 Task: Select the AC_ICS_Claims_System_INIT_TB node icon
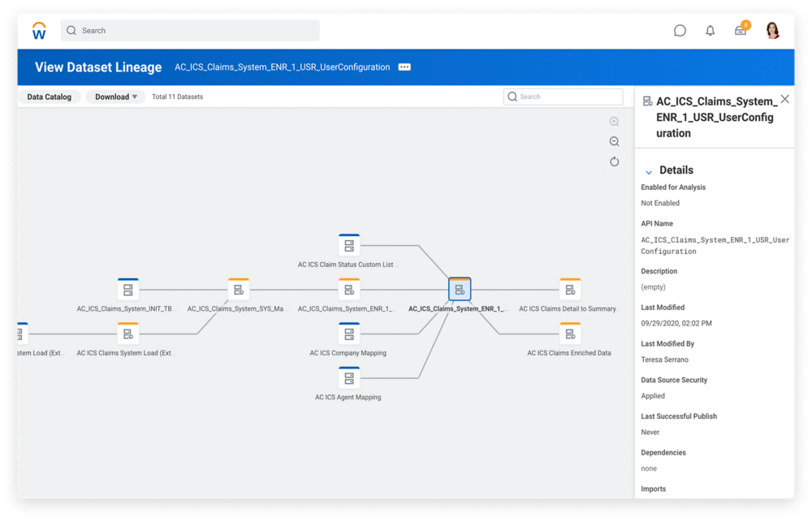pyautogui.click(x=128, y=289)
